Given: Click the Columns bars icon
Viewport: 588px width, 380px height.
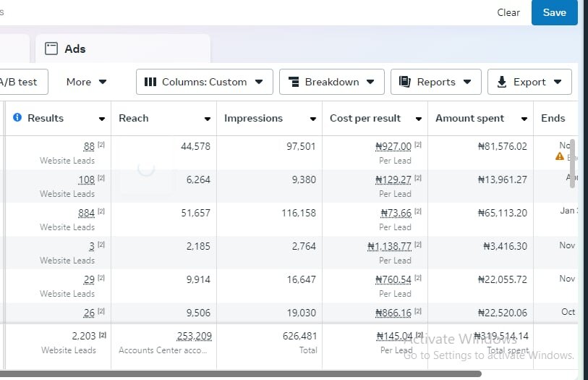Looking at the screenshot, I should pyautogui.click(x=150, y=82).
